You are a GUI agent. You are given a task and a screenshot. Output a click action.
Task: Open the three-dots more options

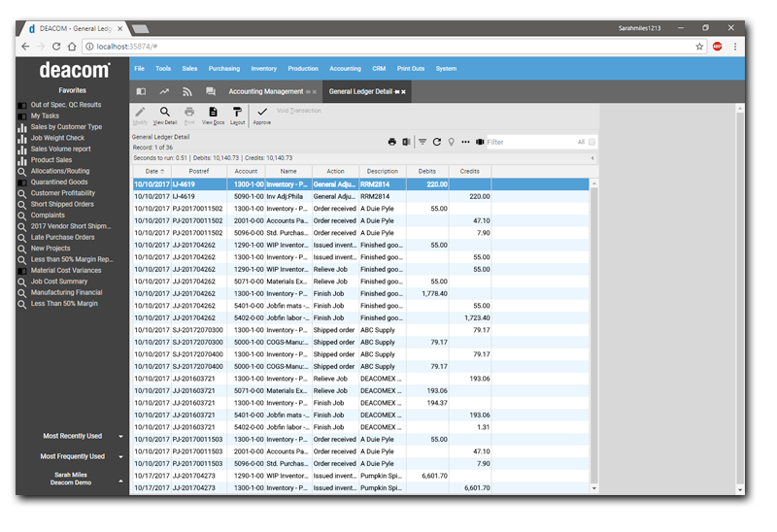point(465,142)
